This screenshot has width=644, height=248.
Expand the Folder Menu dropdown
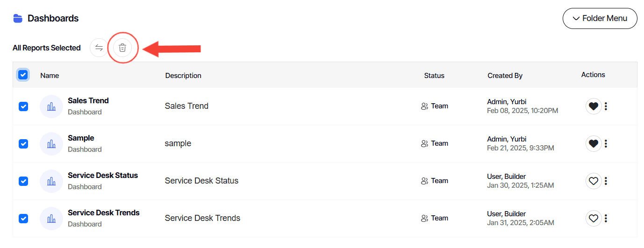pos(600,19)
